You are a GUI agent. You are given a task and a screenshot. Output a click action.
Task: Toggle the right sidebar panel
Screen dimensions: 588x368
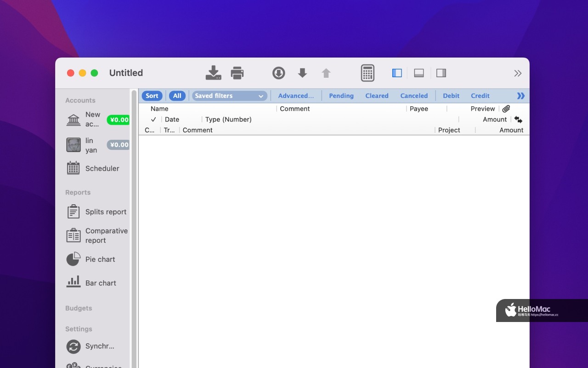441,73
